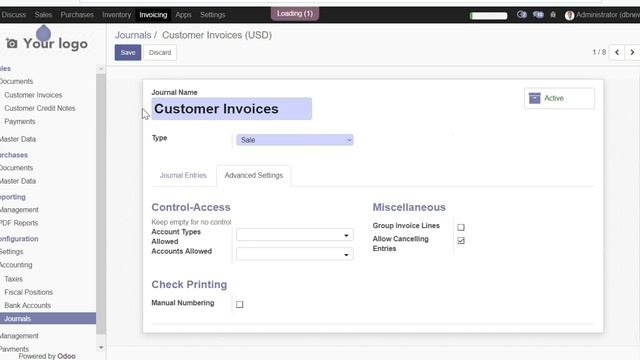Screen dimensions: 640x360
Task: Open Customer Credit Notes in sidebar
Action: coord(40,109)
